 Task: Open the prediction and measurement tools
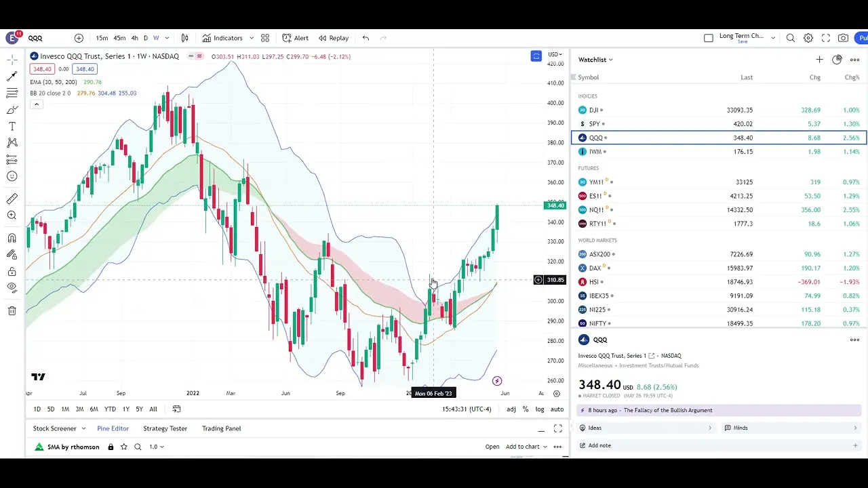pyautogui.click(x=12, y=160)
